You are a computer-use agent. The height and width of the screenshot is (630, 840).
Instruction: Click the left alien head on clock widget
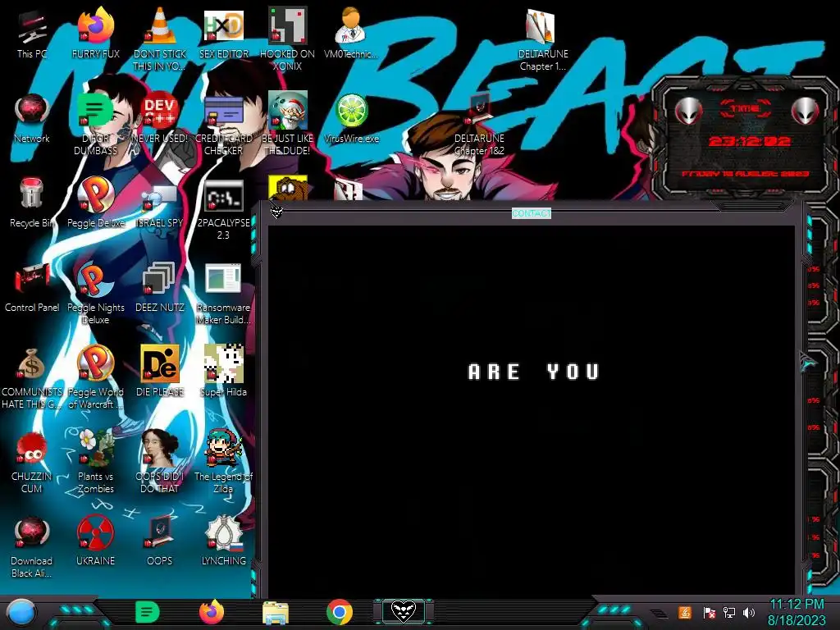[688, 111]
